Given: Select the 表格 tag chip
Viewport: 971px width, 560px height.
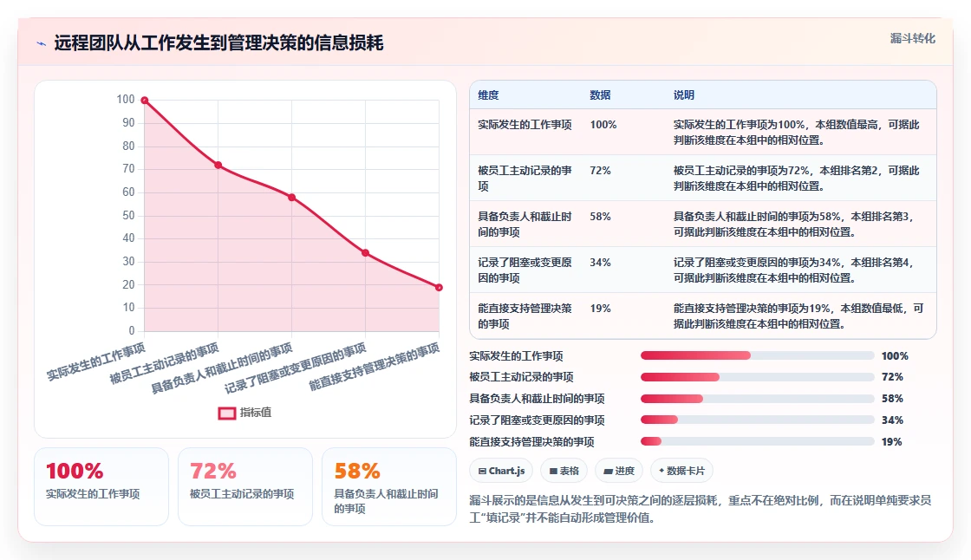Looking at the screenshot, I should [564, 471].
